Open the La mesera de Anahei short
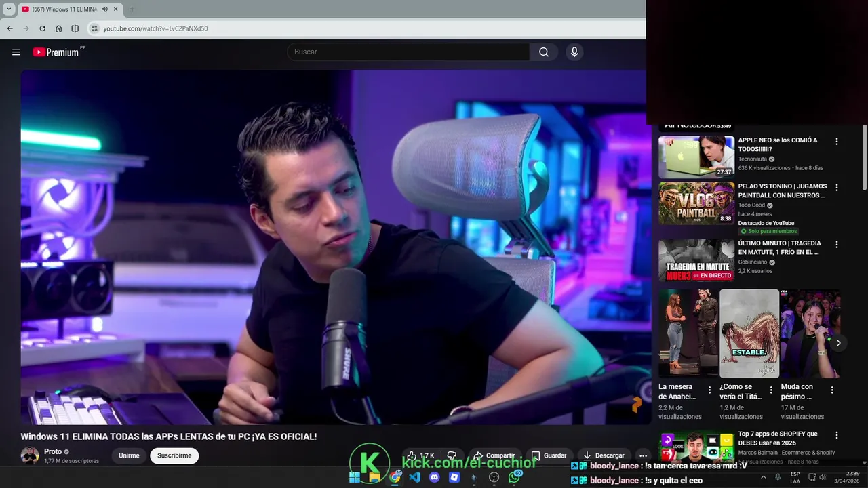 688,333
